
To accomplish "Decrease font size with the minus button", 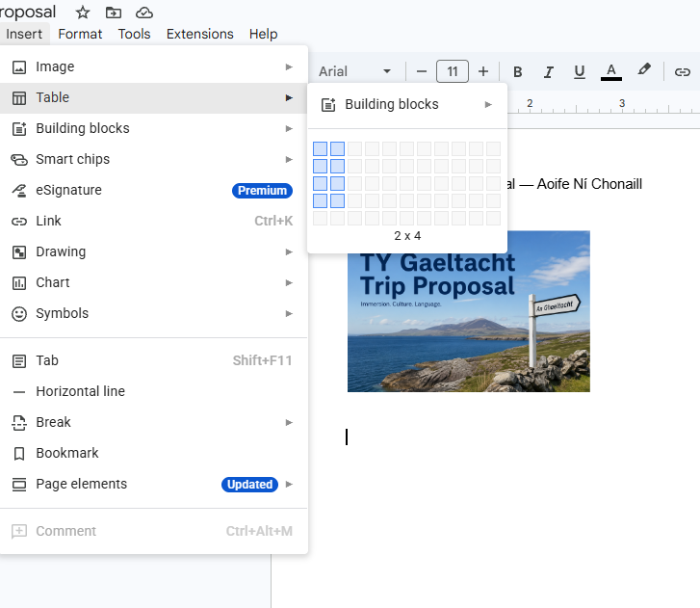I will (x=422, y=71).
